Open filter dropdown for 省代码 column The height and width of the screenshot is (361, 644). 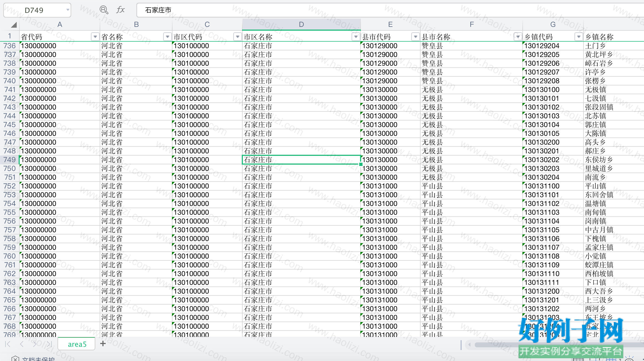pos(95,36)
